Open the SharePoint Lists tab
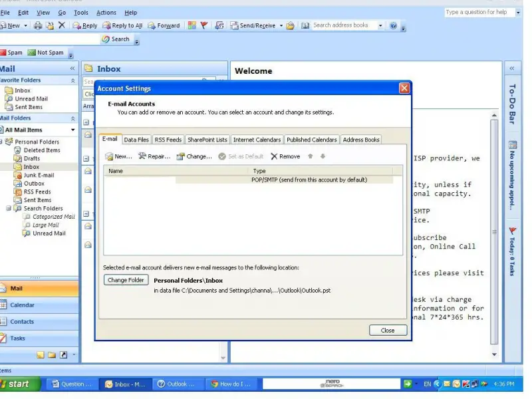The height and width of the screenshot is (399, 532). click(x=207, y=140)
